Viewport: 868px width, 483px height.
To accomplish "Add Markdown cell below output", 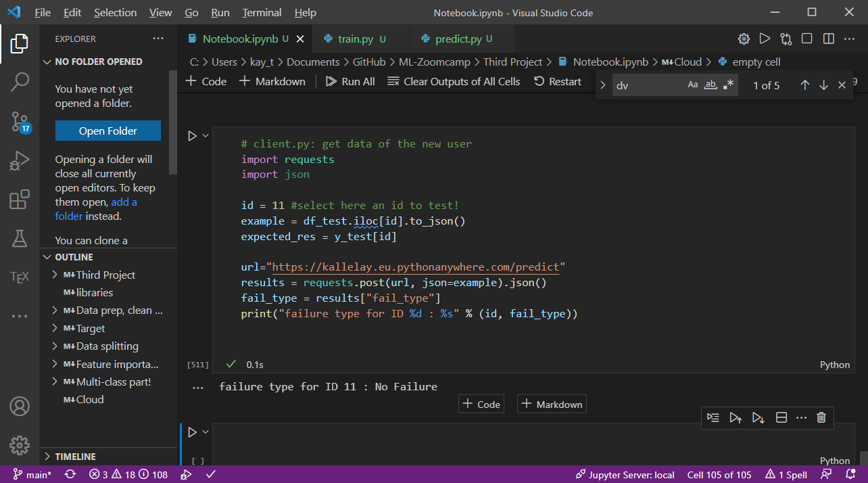I will [552, 404].
